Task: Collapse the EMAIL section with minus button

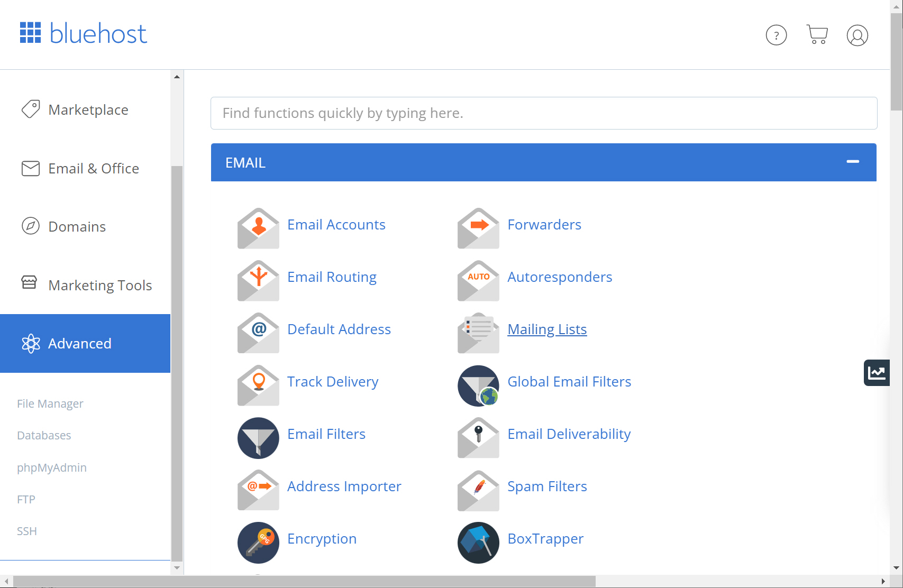Action: pos(853,162)
